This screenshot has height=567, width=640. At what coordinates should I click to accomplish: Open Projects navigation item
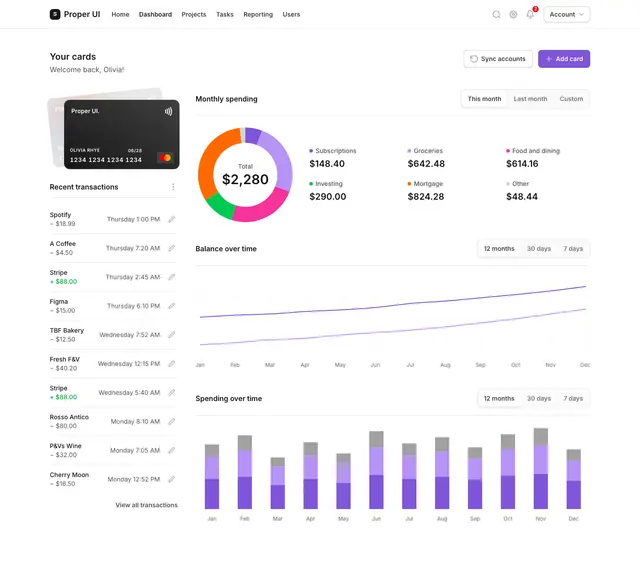[x=194, y=14]
